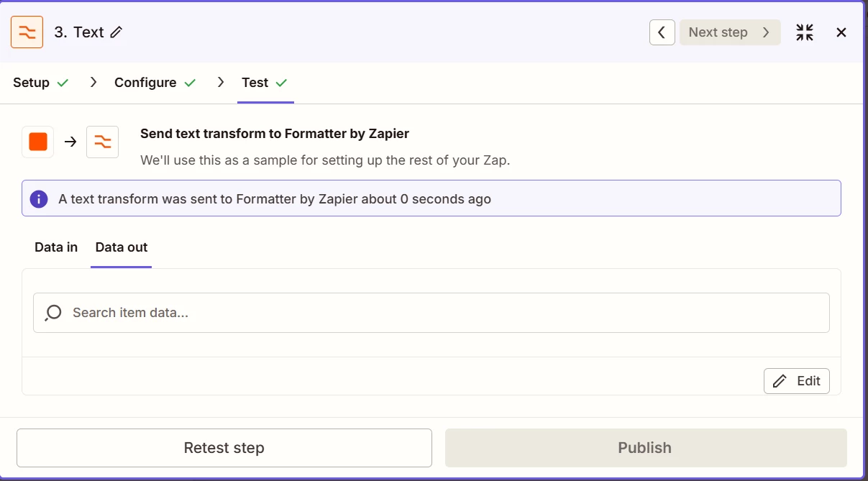868x481 pixels.
Task: Close the step editor panel
Action: pyautogui.click(x=841, y=32)
